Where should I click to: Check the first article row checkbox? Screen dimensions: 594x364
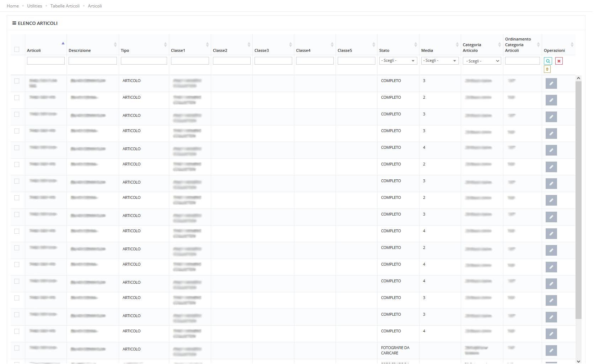(x=17, y=81)
